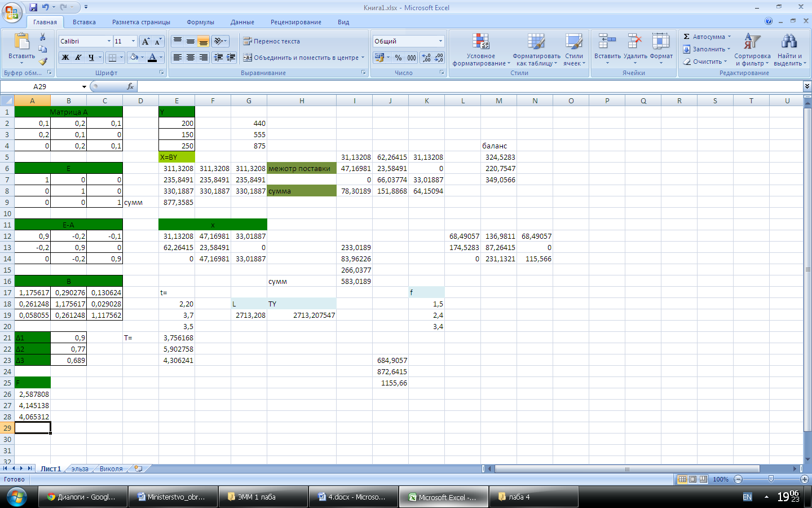Open Format as Table (Форматировать как таблицу)
The height and width of the screenshot is (508, 812).
[536, 50]
